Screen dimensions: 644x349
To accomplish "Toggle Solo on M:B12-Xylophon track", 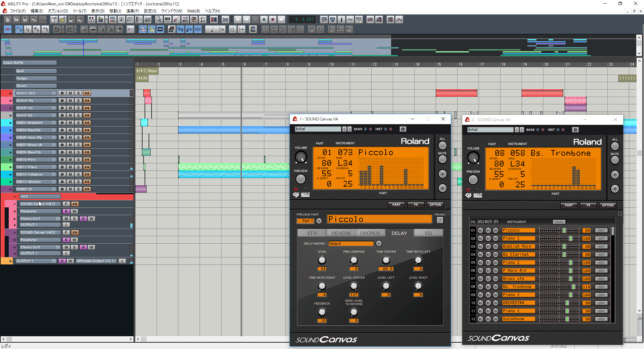I will tap(78, 174).
